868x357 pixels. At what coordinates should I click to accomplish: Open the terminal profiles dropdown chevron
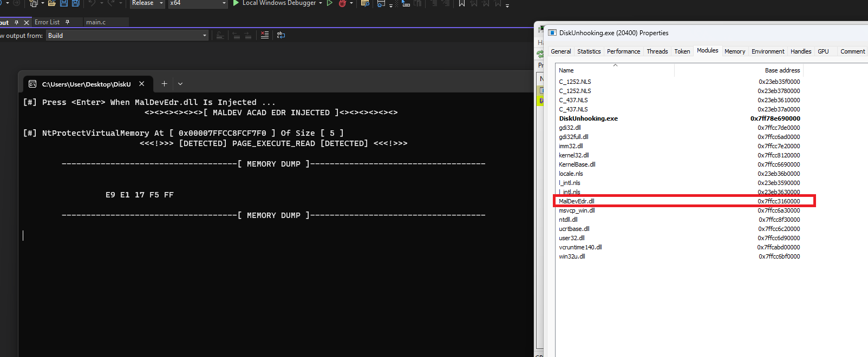click(180, 84)
